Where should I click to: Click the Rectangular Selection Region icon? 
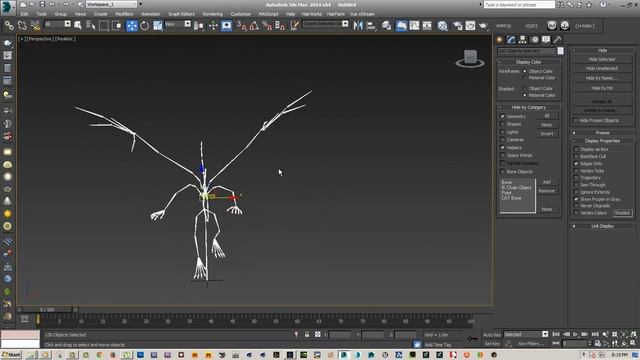(104, 26)
